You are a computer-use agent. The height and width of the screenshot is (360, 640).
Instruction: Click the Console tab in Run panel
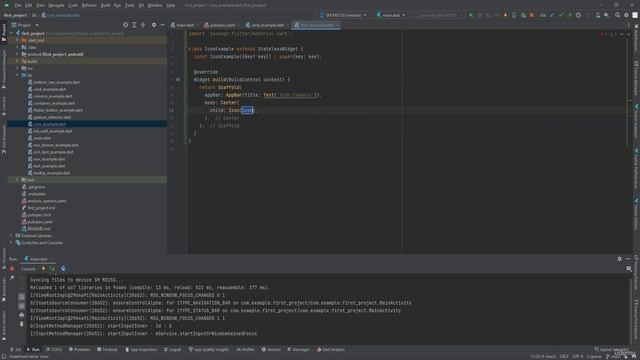click(28, 269)
